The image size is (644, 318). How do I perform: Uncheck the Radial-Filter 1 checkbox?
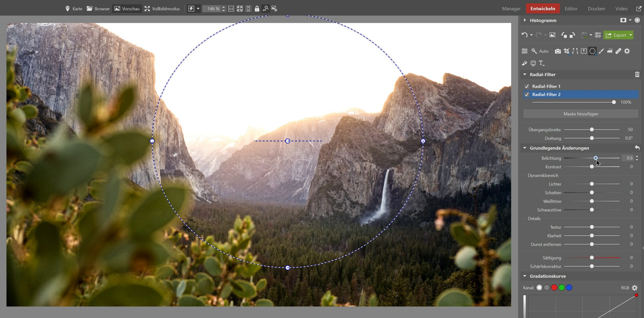(x=527, y=86)
